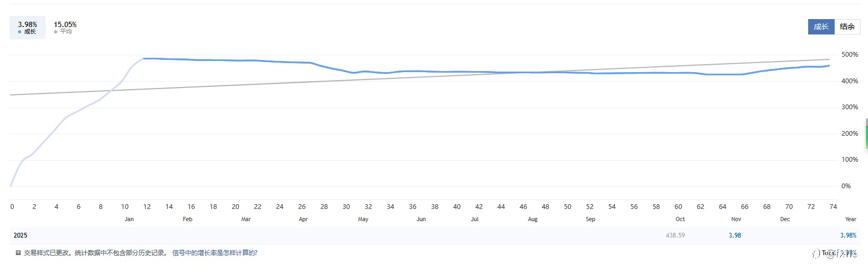Click the x-axis tick label 74
The height and width of the screenshot is (271, 868).
click(x=833, y=207)
